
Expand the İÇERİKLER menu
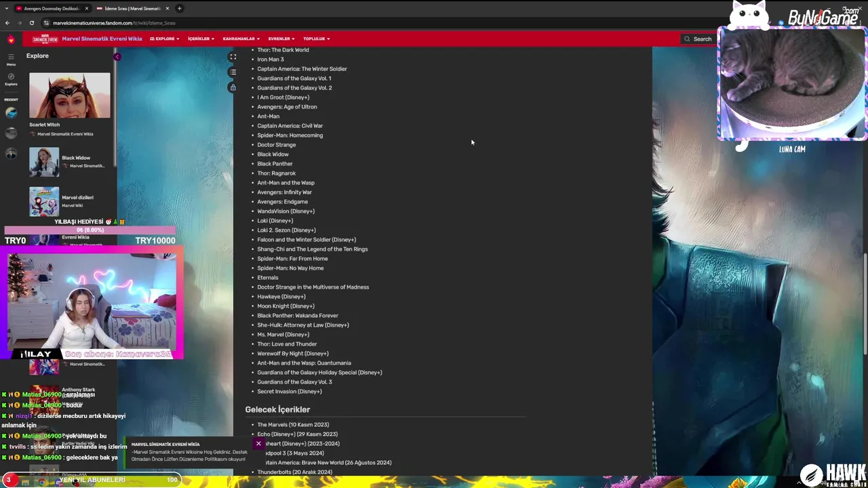pyautogui.click(x=201, y=39)
